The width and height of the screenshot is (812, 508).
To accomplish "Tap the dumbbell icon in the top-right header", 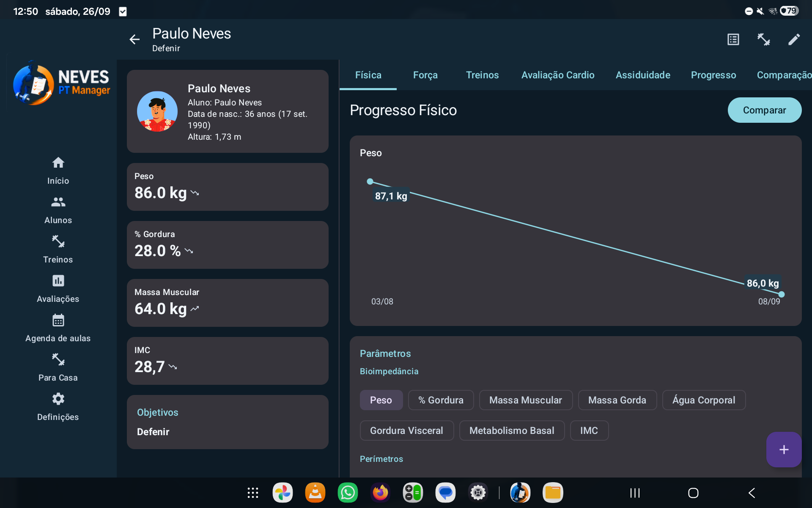I will [x=764, y=39].
